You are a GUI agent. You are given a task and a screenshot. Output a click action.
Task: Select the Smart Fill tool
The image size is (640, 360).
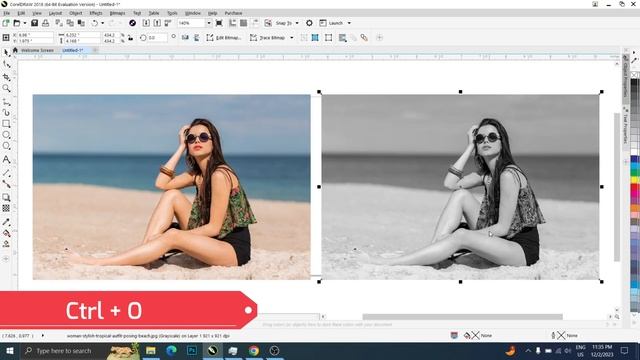[x=6, y=244]
